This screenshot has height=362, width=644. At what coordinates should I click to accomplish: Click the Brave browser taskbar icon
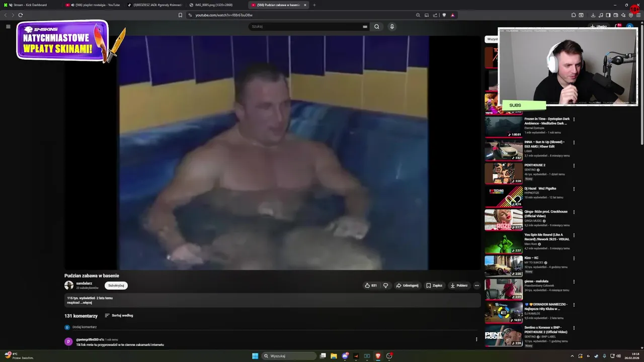pyautogui.click(x=378, y=356)
